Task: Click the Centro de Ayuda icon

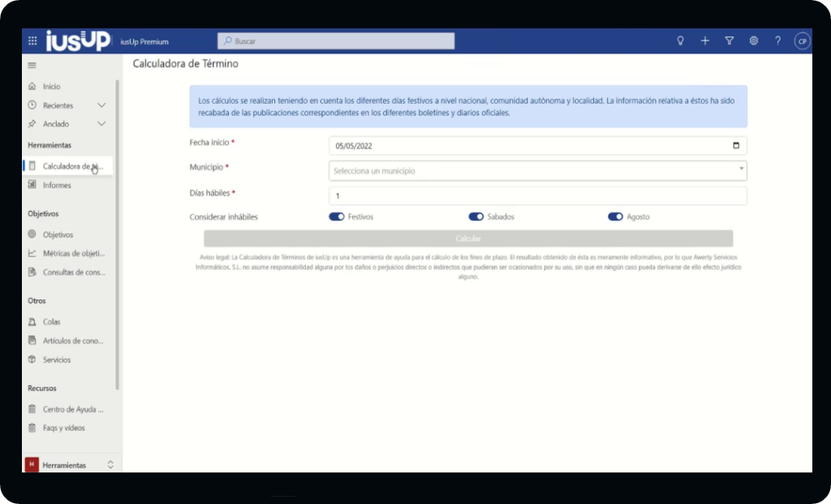Action: [32, 409]
